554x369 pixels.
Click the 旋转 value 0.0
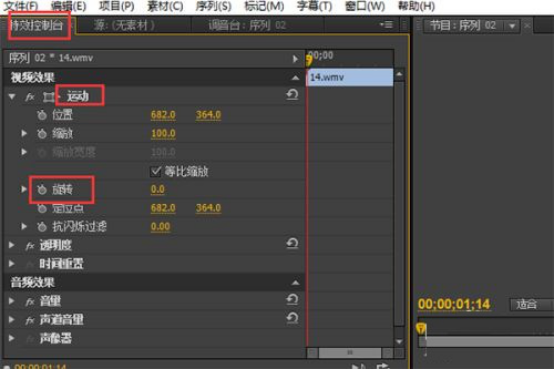pos(158,189)
